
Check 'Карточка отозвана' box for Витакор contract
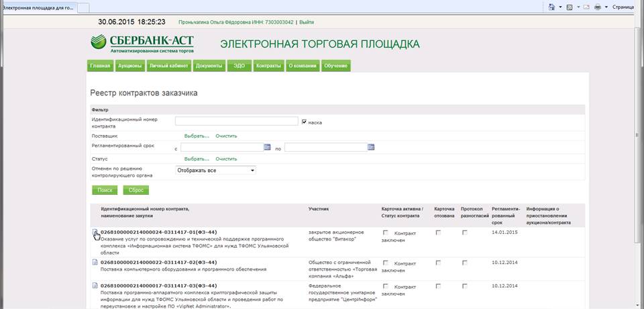pyautogui.click(x=438, y=232)
